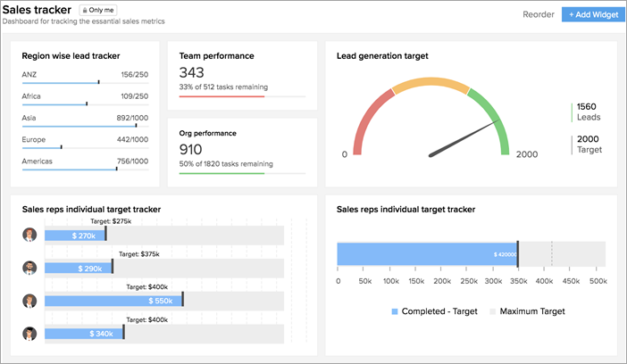
Task: Toggle the Completed - Target legend swatch
Action: pos(395,311)
